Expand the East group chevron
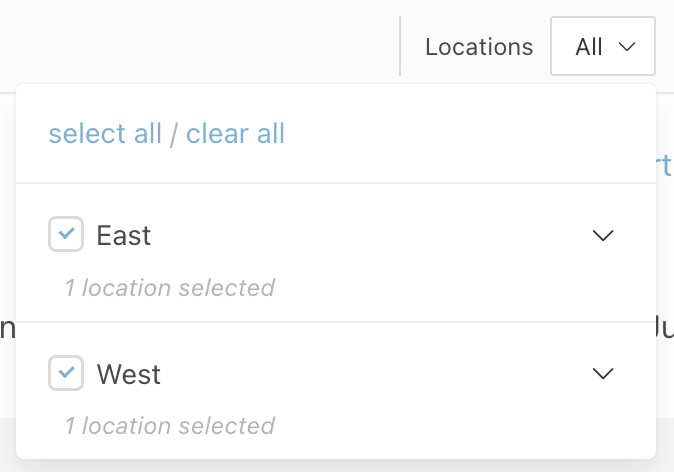674x472 pixels. (x=603, y=235)
